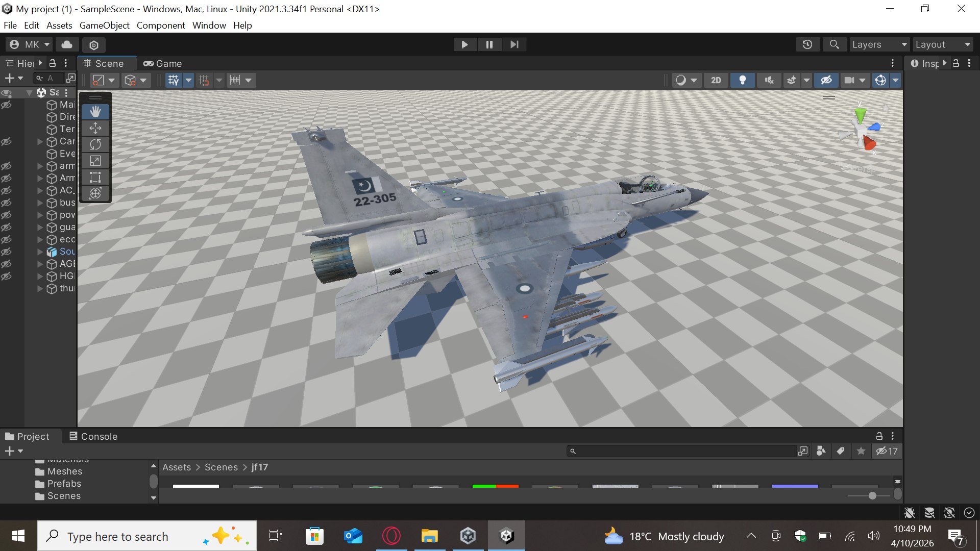This screenshot has height=551, width=980.
Task: Open favorites star in project toolbar
Action: (x=861, y=451)
